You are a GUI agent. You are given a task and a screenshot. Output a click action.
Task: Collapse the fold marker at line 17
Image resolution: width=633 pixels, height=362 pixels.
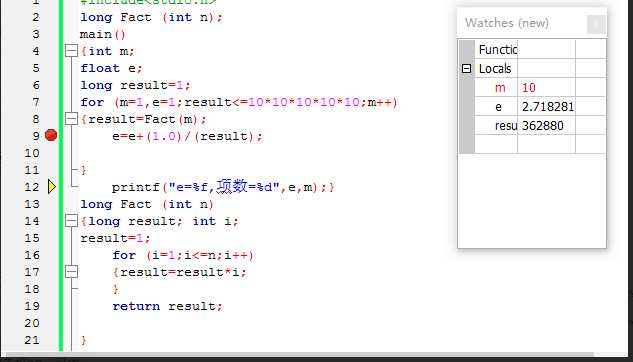(x=71, y=272)
